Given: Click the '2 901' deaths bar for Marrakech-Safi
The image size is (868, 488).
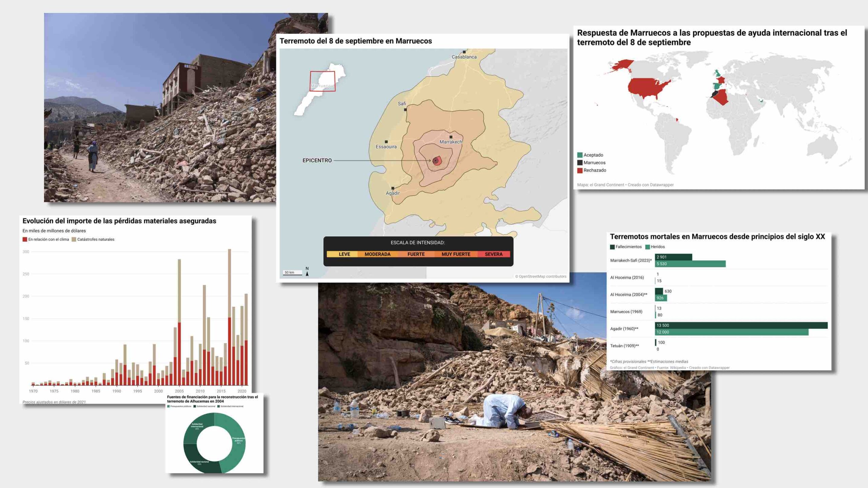Looking at the screenshot, I should (x=673, y=257).
